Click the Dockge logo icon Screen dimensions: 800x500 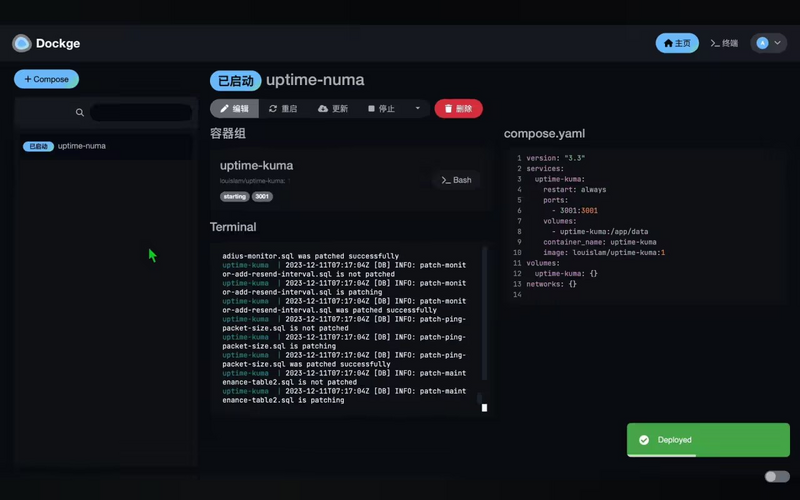click(22, 43)
